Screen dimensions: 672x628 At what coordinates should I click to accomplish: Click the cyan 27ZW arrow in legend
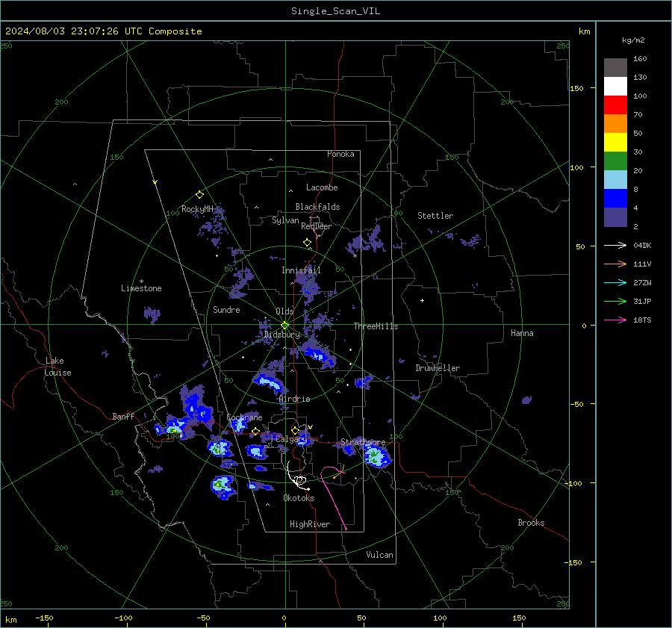pyautogui.click(x=615, y=282)
